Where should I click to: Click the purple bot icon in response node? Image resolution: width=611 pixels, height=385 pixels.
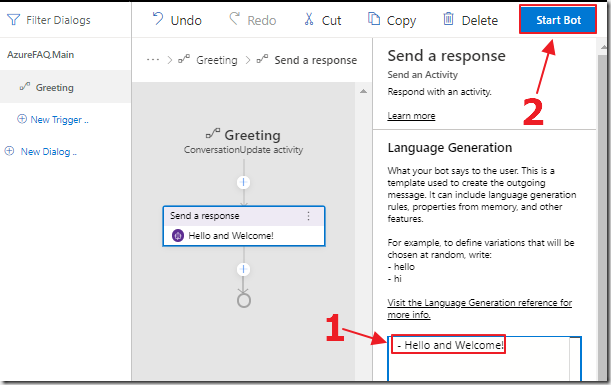click(178, 235)
